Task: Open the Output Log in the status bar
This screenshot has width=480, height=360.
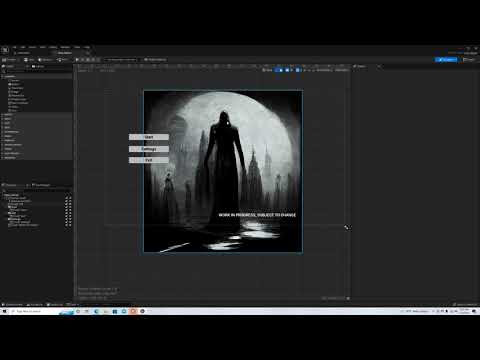Action: (x=55, y=305)
